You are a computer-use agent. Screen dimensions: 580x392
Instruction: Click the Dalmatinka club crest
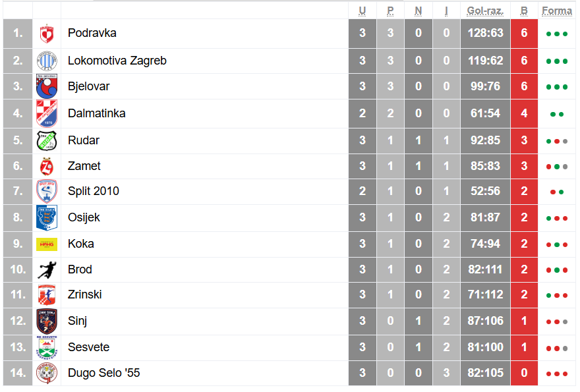[46, 113]
